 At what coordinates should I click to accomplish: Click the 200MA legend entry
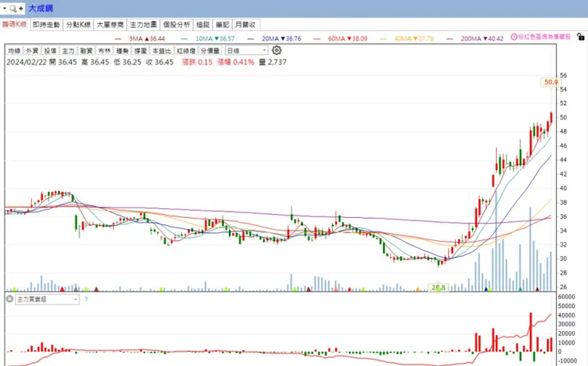475,38
